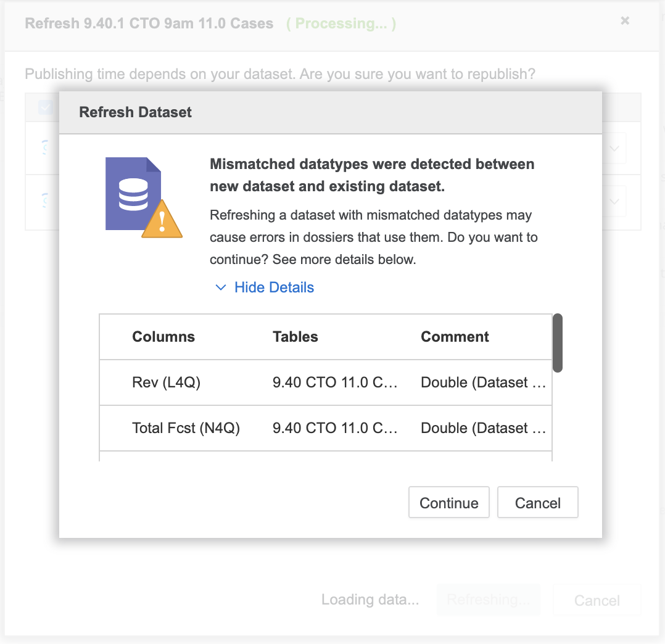Click the scrollbar in the details table
The width and height of the screenshot is (665, 644).
[x=557, y=344]
